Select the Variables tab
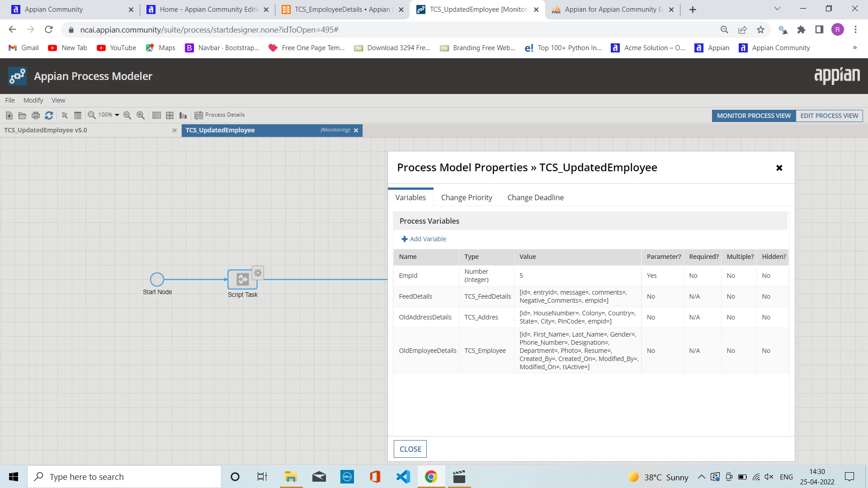Image resolution: width=868 pixels, height=488 pixels. [410, 197]
